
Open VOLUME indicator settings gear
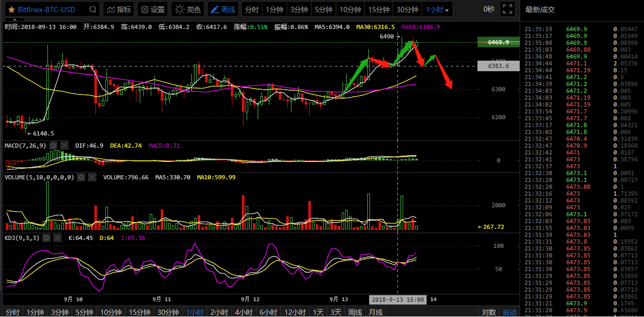pos(81,177)
